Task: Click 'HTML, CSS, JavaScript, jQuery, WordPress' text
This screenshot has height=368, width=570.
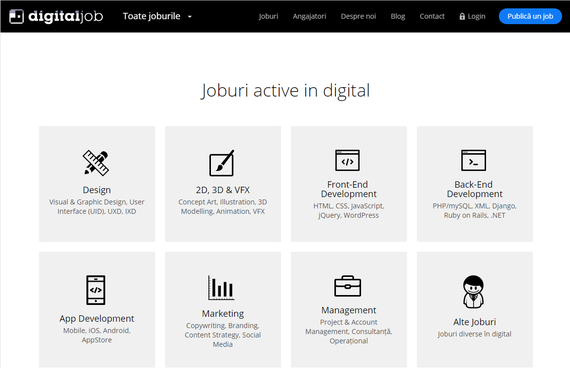Action: pyautogui.click(x=349, y=211)
